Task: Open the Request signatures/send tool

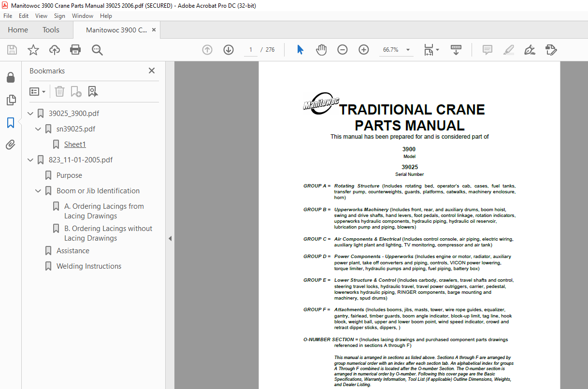Action: [x=551, y=50]
